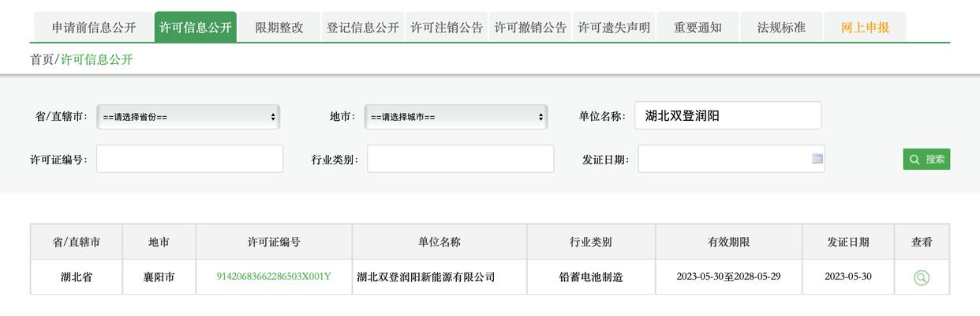Click the 有效期限 column header
The height and width of the screenshot is (316, 980).
[x=729, y=242]
